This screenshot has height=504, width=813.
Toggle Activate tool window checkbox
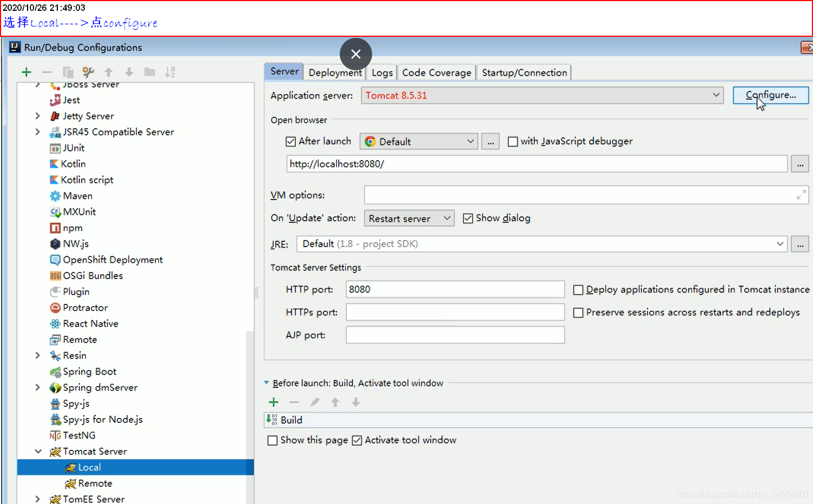pyautogui.click(x=357, y=441)
